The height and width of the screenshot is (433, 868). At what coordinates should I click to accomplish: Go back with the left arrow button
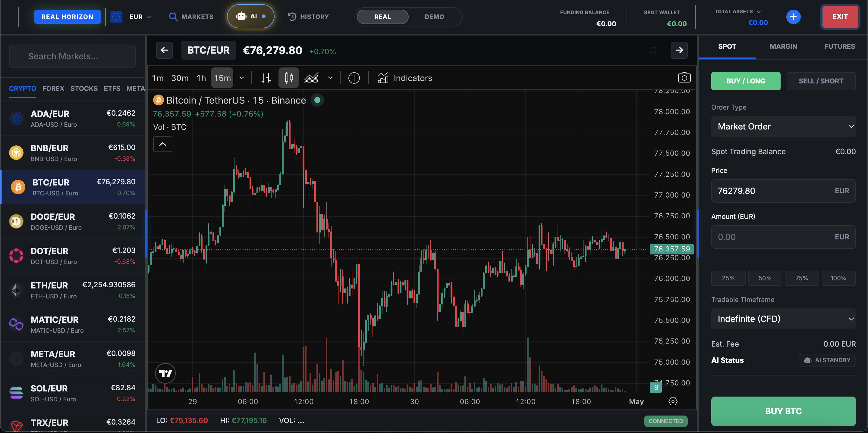pyautogui.click(x=165, y=50)
